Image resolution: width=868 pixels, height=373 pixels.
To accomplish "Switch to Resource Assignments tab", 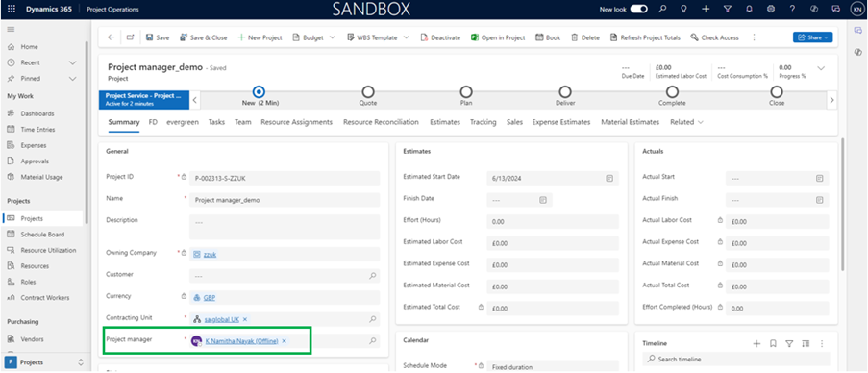I will pos(296,122).
